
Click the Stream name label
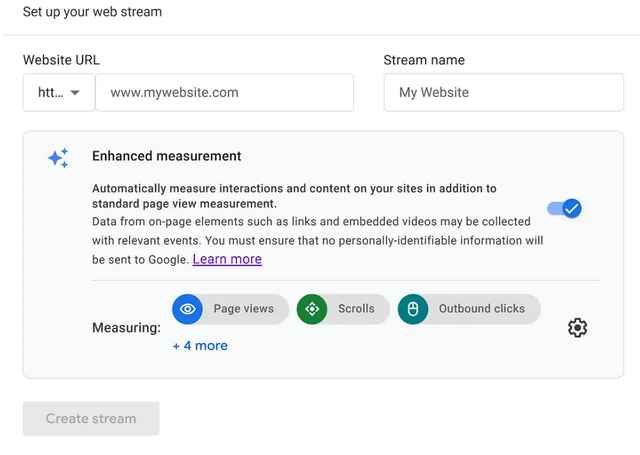pos(424,60)
